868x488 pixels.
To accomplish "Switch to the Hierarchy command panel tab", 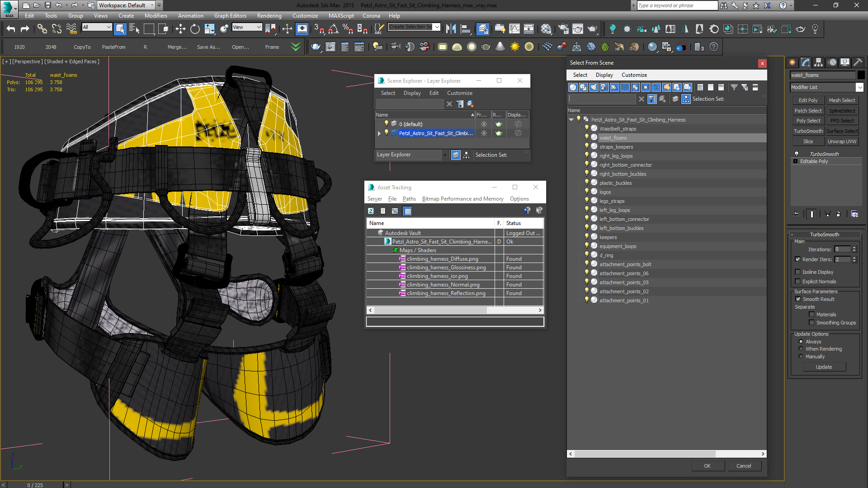I will [x=818, y=62].
